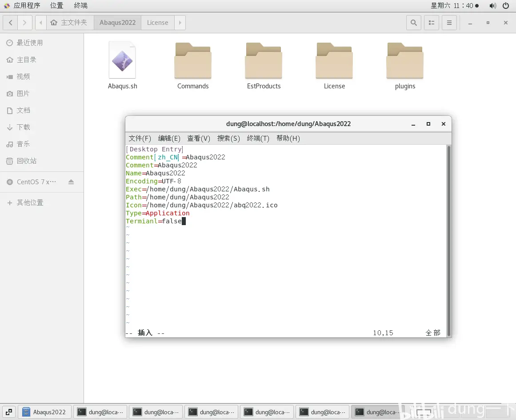Open 视频 folder in the sidebar

click(42, 76)
